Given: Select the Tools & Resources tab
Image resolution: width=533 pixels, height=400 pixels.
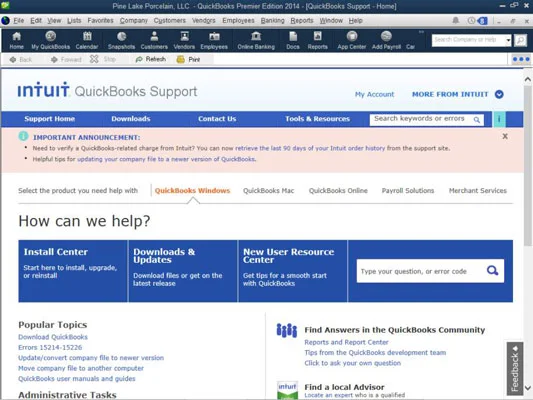Looking at the screenshot, I should 317,119.
